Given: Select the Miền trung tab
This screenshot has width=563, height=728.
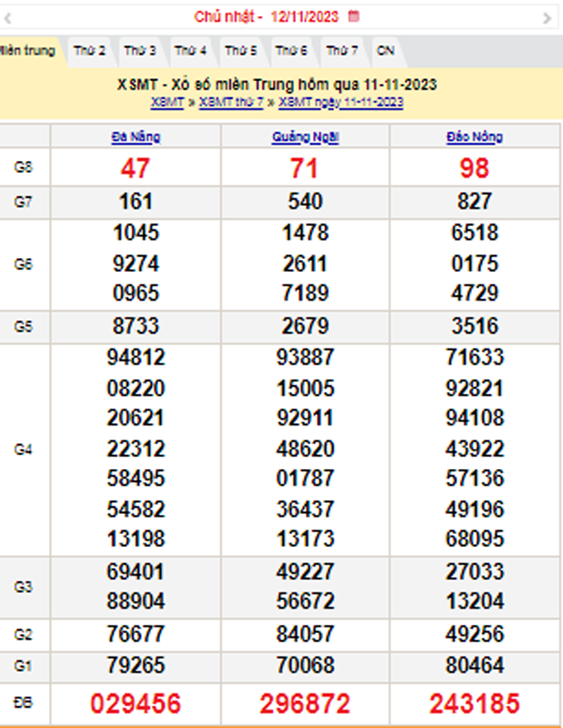Looking at the screenshot, I should coord(27,51).
